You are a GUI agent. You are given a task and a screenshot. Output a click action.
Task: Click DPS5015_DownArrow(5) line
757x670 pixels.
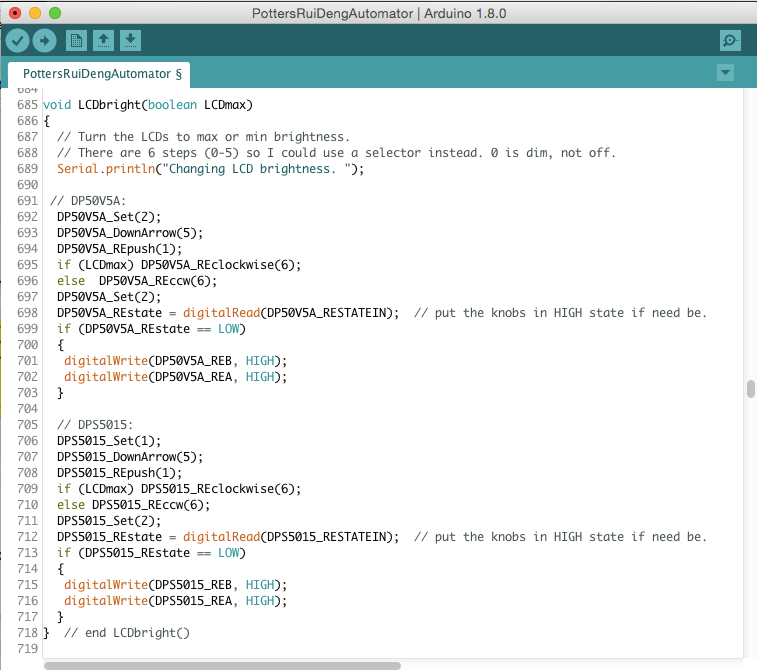click(130, 456)
